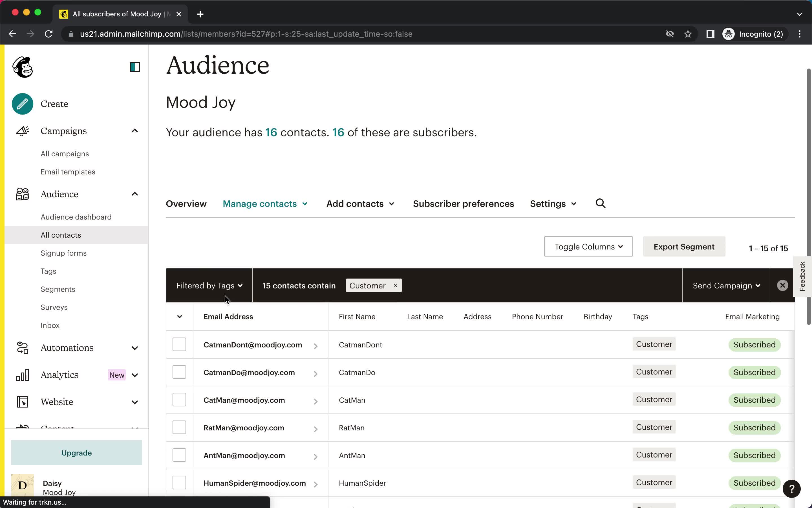Open the CatMan@moodjoy.com contact link
This screenshot has height=508, width=812.
[244, 400]
